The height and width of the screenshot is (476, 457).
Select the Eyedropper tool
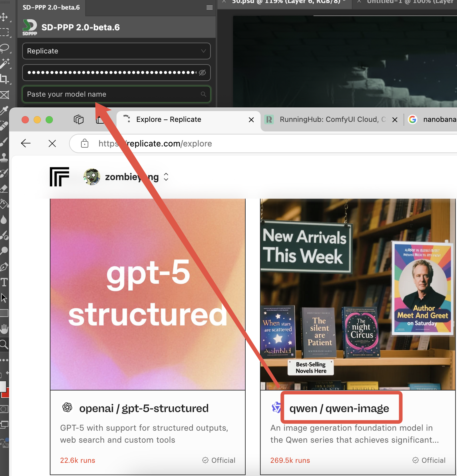[4, 110]
